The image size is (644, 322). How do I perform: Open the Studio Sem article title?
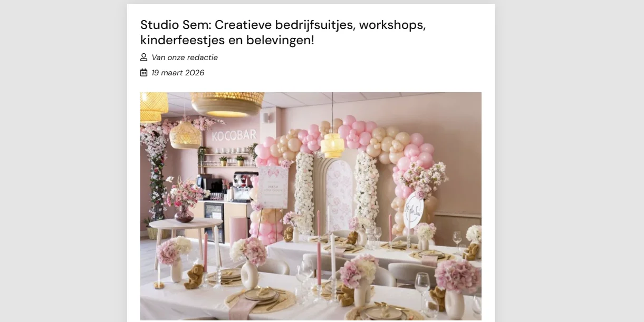[x=283, y=32]
